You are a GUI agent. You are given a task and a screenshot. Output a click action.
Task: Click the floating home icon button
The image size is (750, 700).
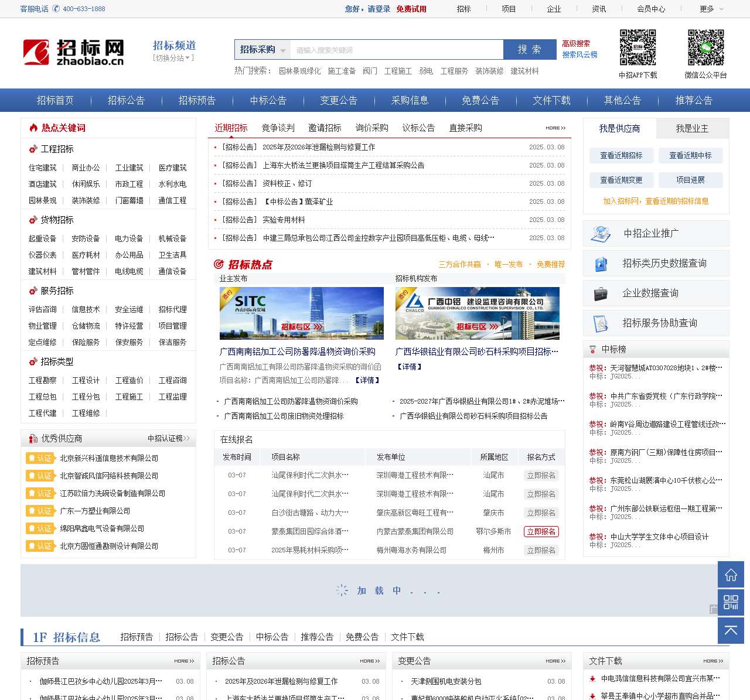pyautogui.click(x=731, y=575)
